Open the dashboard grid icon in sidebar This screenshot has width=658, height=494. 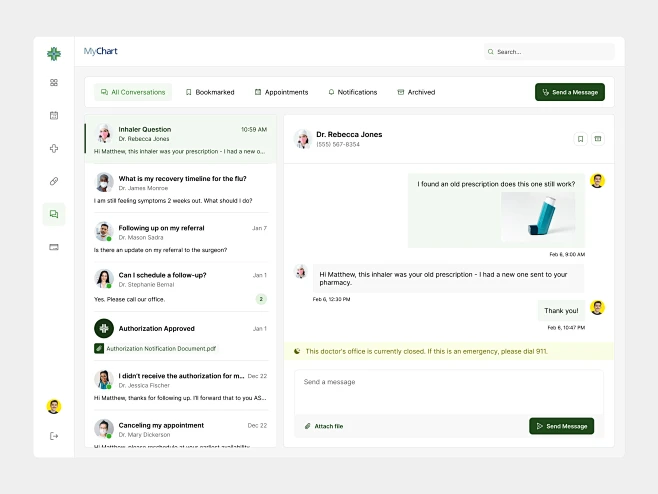(x=54, y=82)
